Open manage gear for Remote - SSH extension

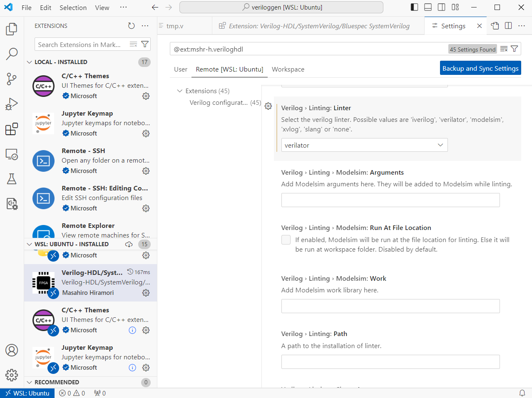(146, 171)
